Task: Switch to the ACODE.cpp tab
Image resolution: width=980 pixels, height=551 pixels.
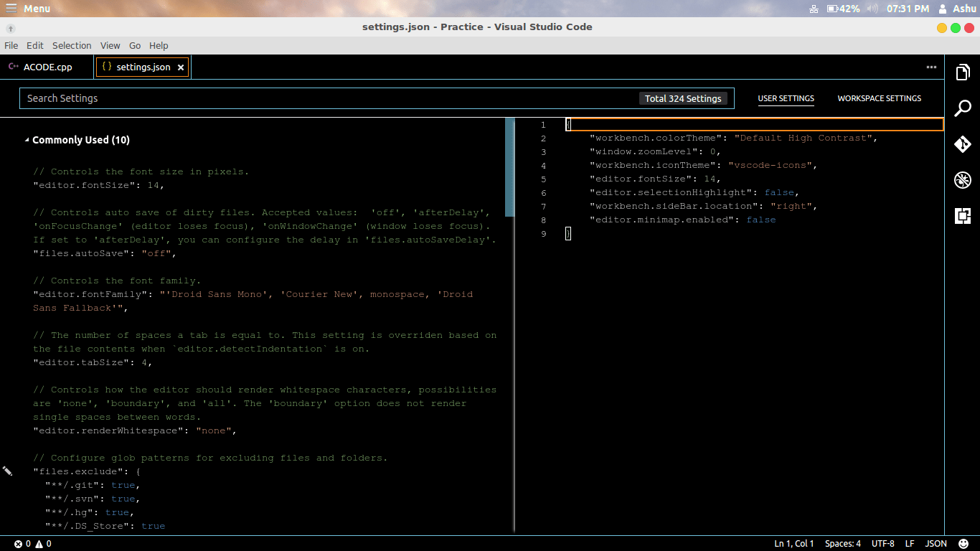Action: pos(47,67)
